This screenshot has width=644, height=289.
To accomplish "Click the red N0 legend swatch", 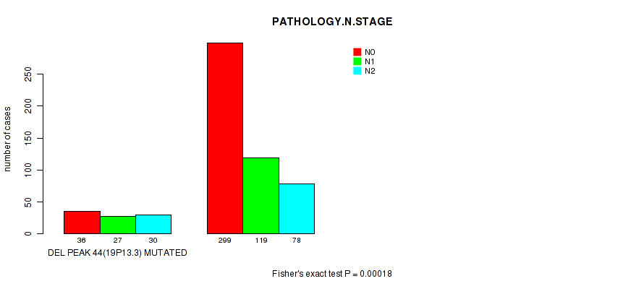I will pyautogui.click(x=357, y=52).
